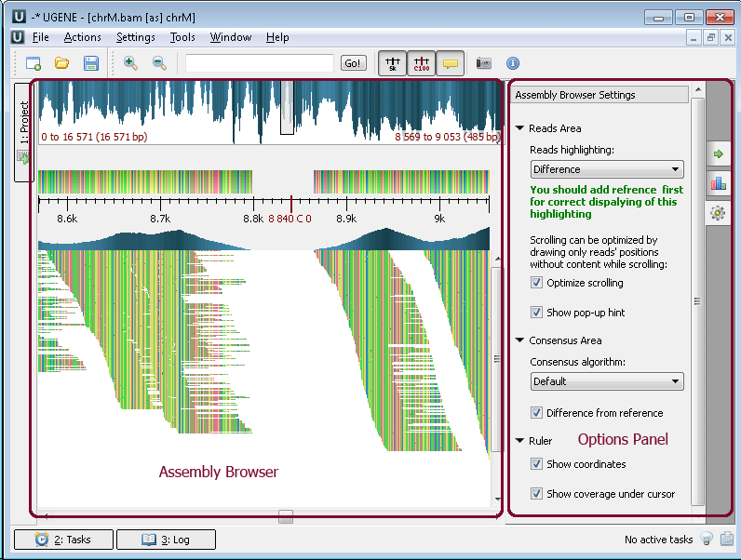The height and width of the screenshot is (560, 741).
Task: Uncheck Show pop-up hint
Action: (x=536, y=313)
